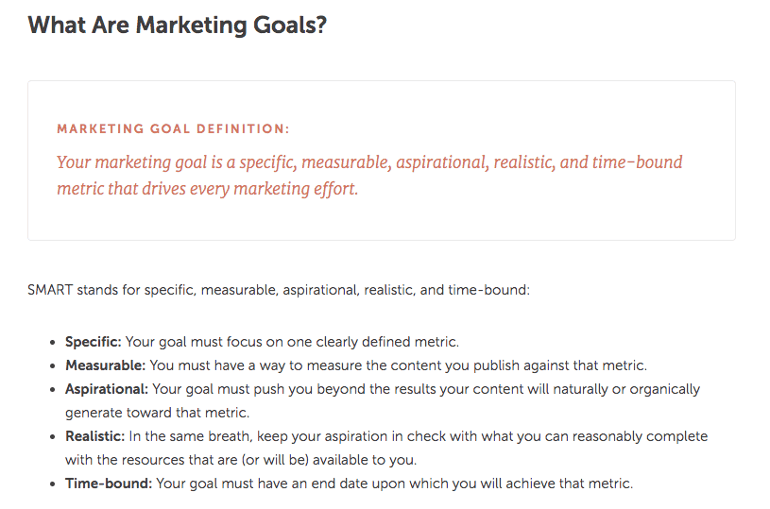Select the italic marketing goal definition quote
This screenshot has width=770, height=509.
pos(369,175)
